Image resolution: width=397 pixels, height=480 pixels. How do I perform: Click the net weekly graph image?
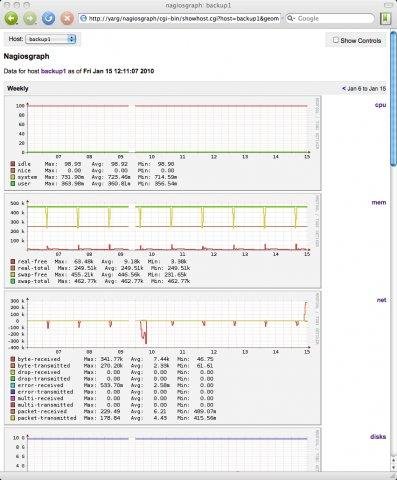pos(163,358)
